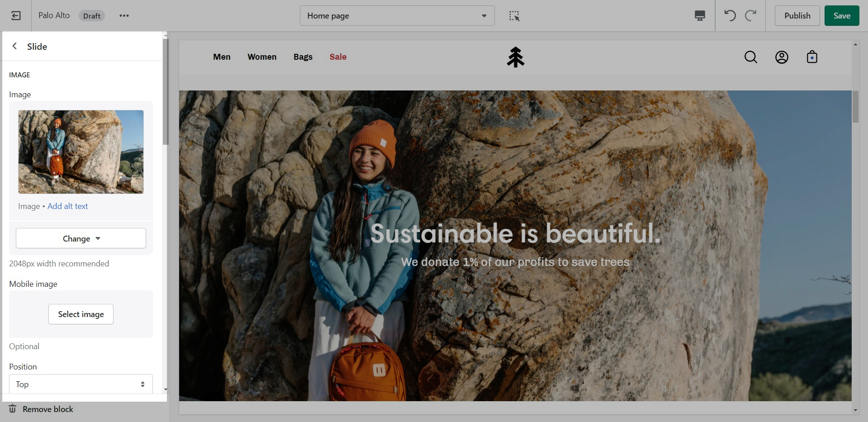Switch the desktop preview device icon
Image resolution: width=868 pixels, height=422 pixels.
700,16
